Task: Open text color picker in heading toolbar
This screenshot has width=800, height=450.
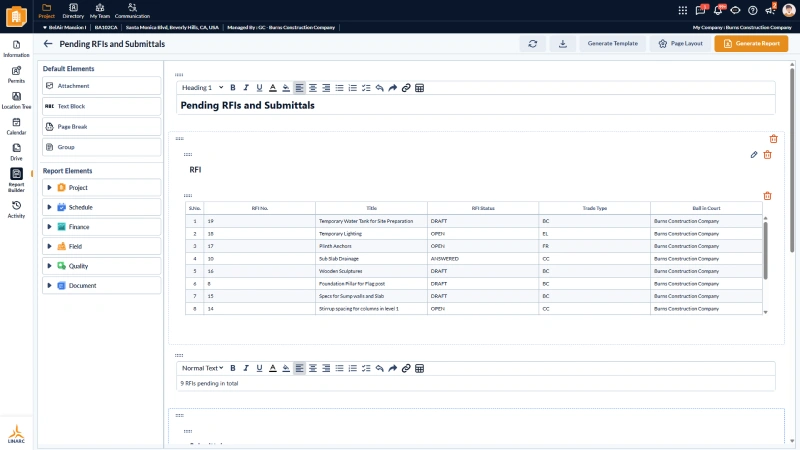Action: [272, 88]
